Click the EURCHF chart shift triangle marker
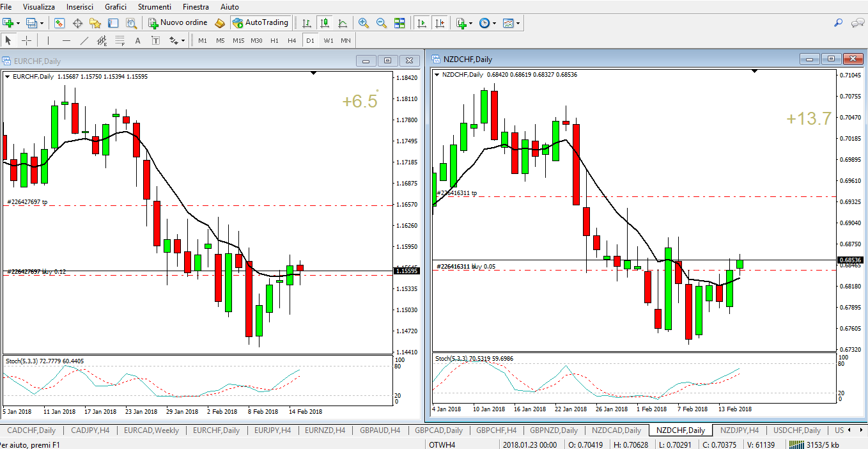Screen dimensions: 868x449 313,74
